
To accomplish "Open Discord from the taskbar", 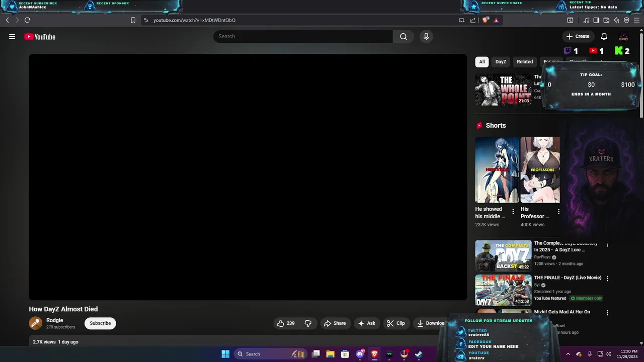I will 360,354.
